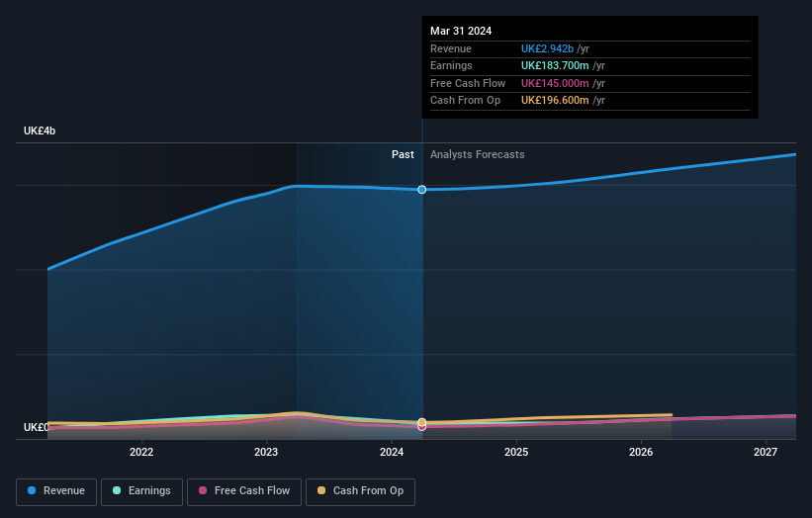Screen dimensions: 812x518
Task: Toggle the Earnings legend series
Action: click(x=141, y=491)
